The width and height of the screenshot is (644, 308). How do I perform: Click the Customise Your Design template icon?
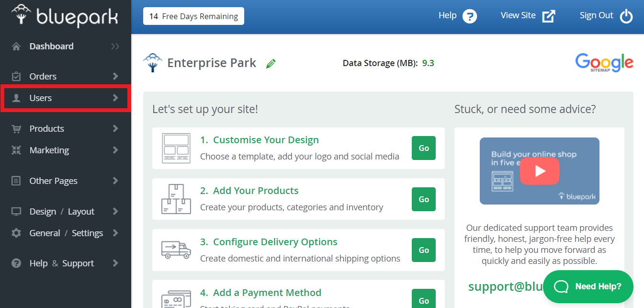click(x=176, y=148)
